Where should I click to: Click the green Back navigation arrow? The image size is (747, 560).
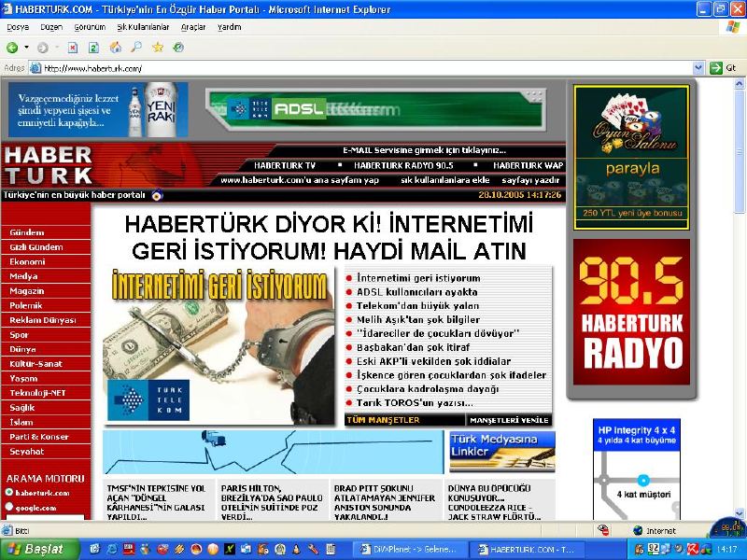tap(12, 48)
